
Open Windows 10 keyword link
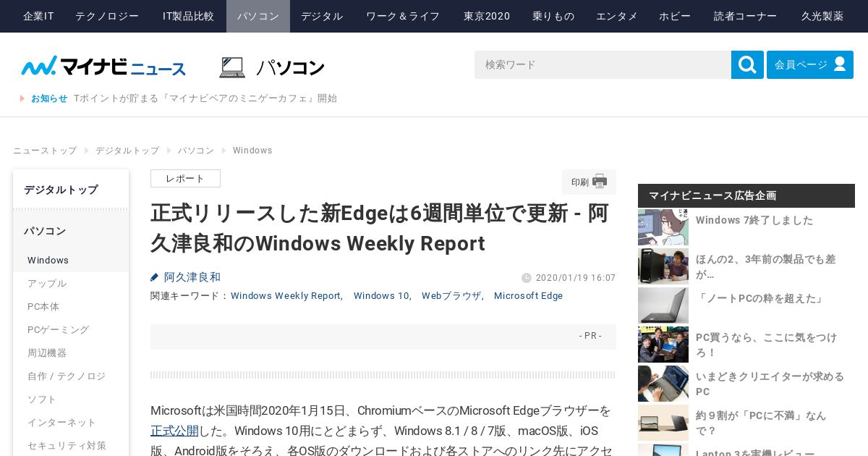point(381,296)
